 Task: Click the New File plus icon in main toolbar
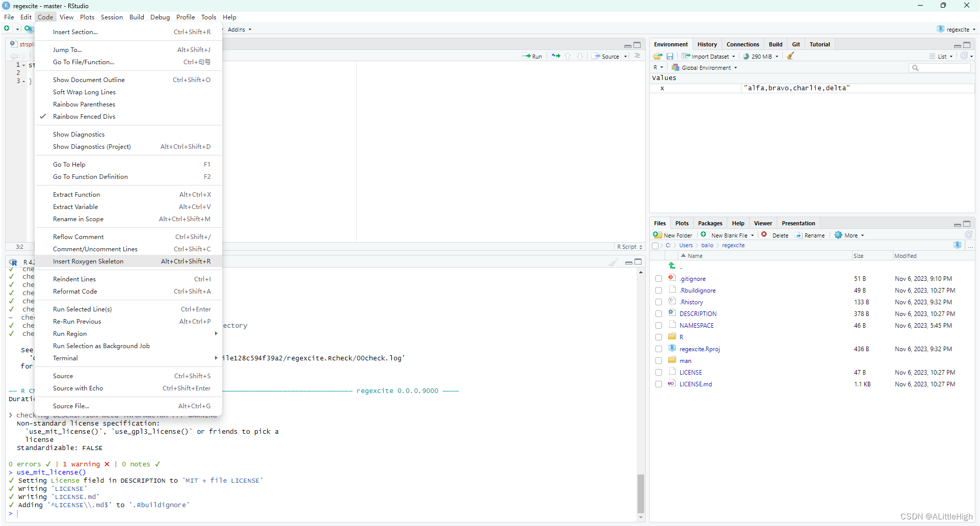tap(7, 29)
